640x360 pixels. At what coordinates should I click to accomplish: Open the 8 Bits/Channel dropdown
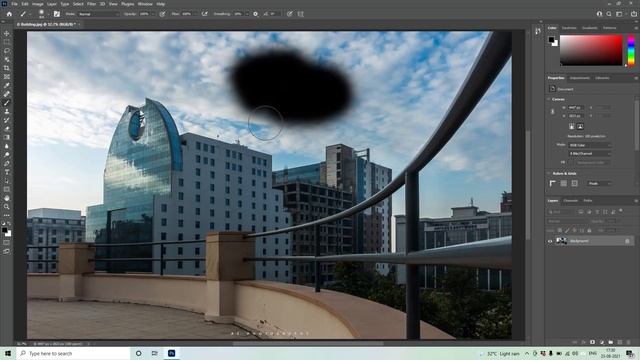[590, 153]
